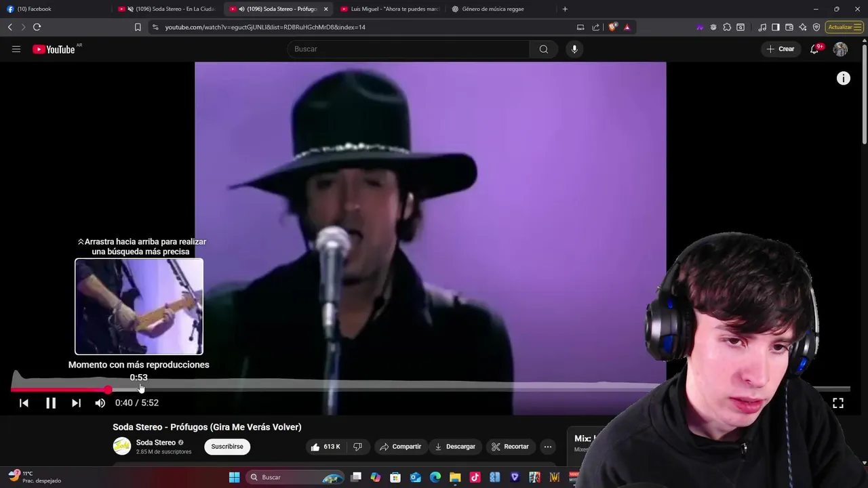Click the video title Soda Stereo - Prófugos
Viewport: 868px width, 488px height.
(207, 427)
